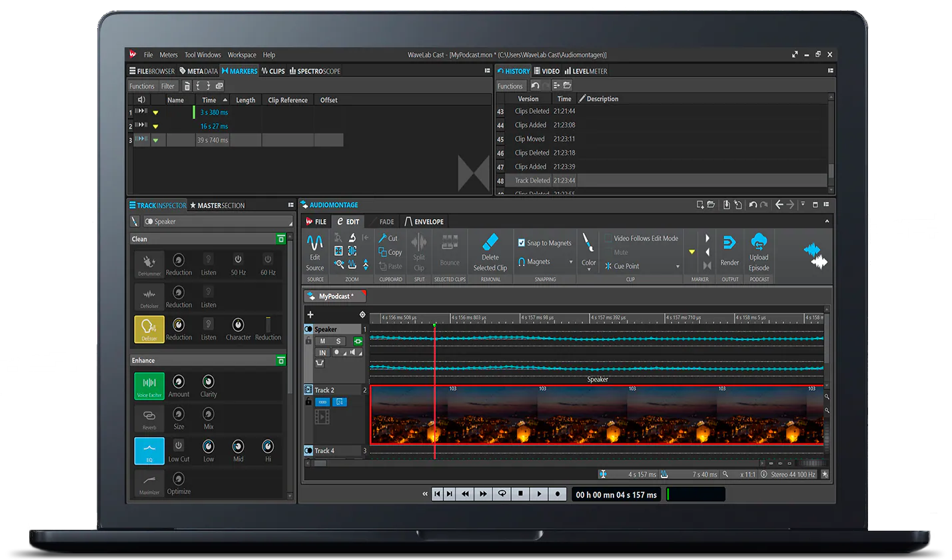Select the DeEsser tool in the Clean section

coord(149,330)
